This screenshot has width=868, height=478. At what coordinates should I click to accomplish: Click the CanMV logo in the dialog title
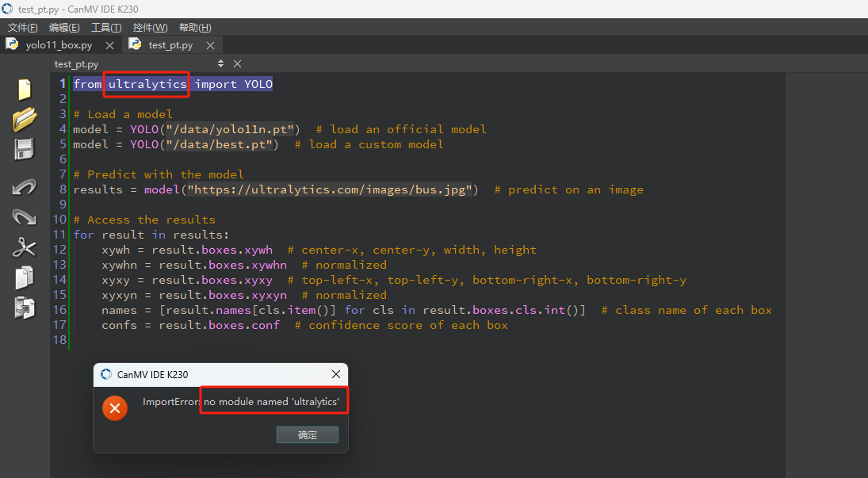pyautogui.click(x=106, y=374)
